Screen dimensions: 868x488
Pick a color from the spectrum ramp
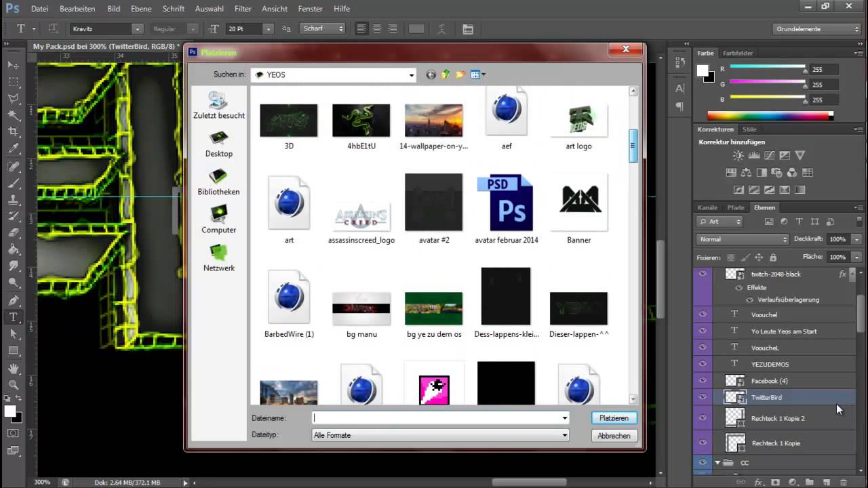770,116
